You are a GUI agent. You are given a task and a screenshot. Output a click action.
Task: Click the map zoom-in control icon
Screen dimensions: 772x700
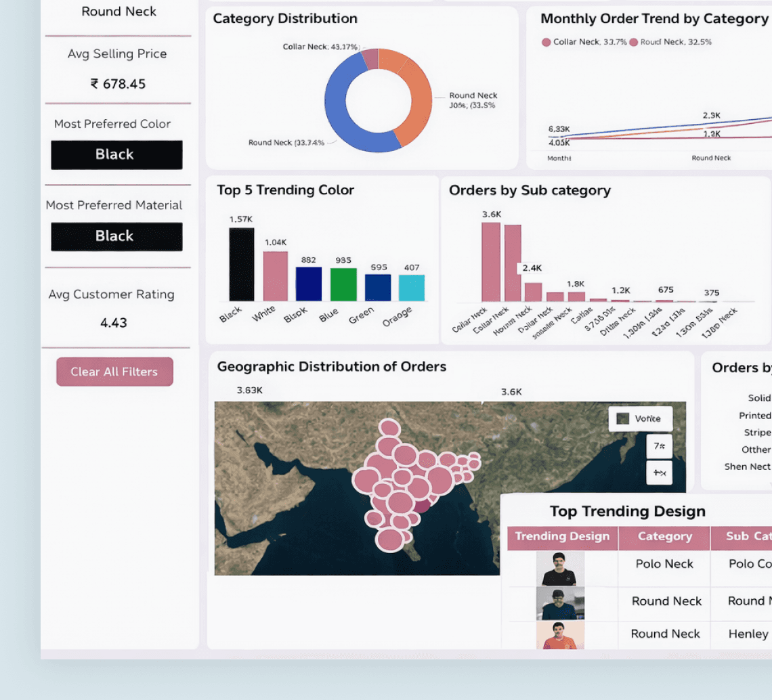[660, 473]
